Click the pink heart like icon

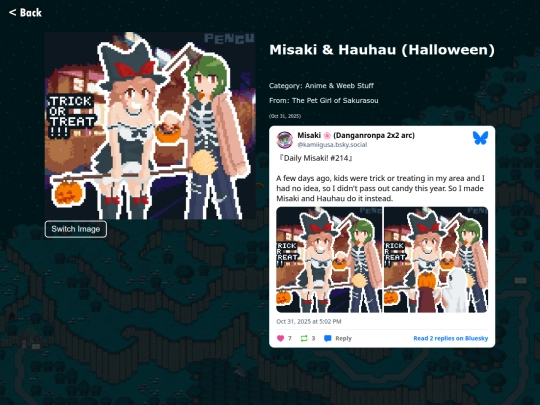click(280, 339)
